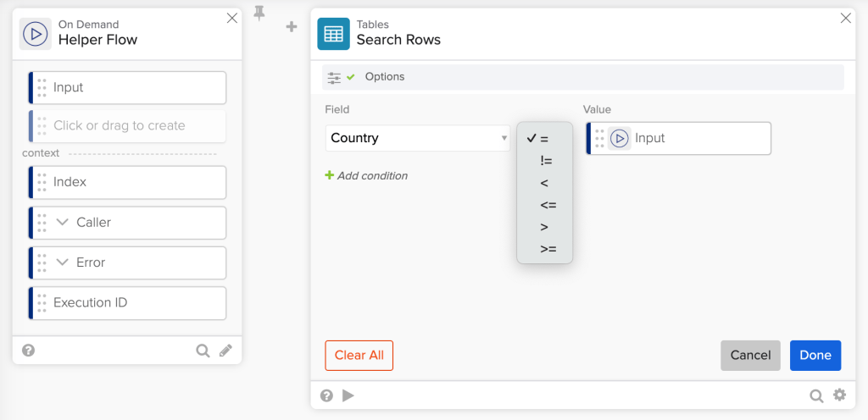Open help on Helper Flow card
The height and width of the screenshot is (420, 868).
(28, 351)
